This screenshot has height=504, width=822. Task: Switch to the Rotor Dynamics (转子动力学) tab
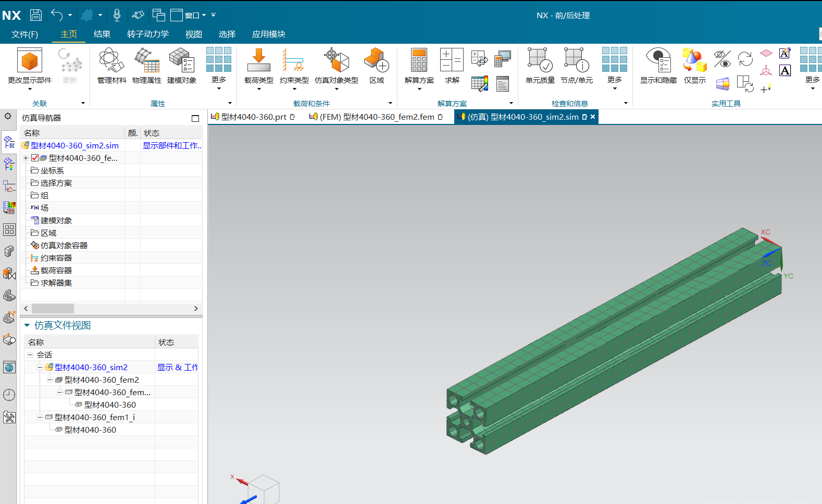148,34
